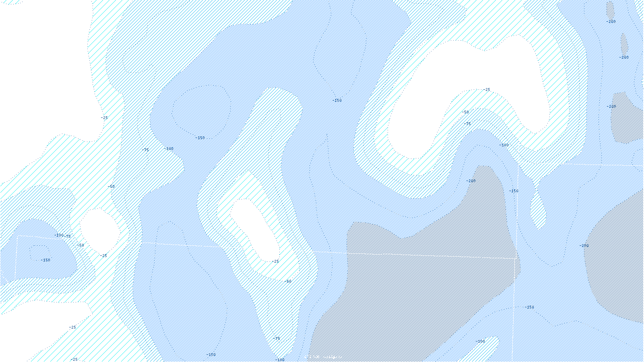
Task: Click the -100 label touching a -75 label
Action: coord(59,235)
